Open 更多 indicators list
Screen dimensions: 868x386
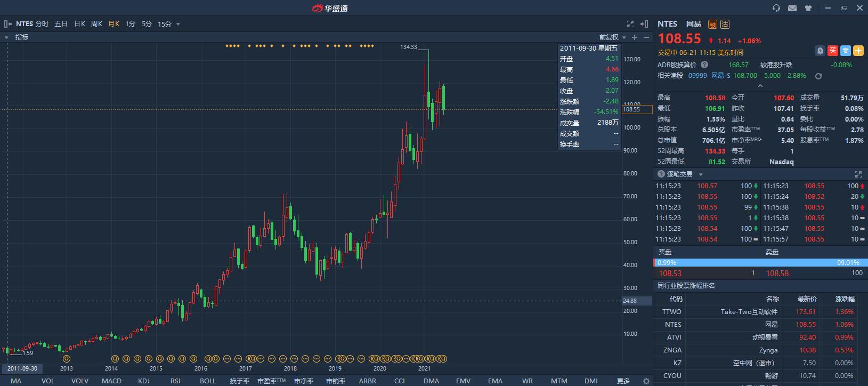click(x=623, y=381)
